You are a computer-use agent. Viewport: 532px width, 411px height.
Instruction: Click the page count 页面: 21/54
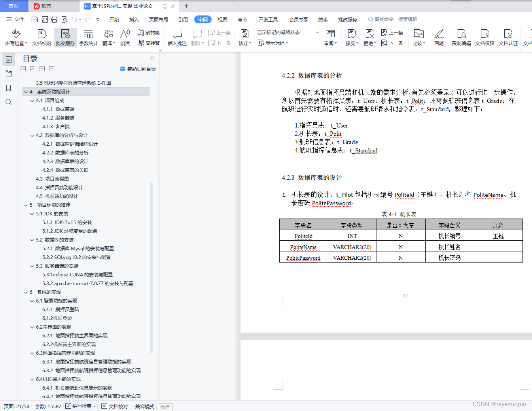(x=17, y=406)
